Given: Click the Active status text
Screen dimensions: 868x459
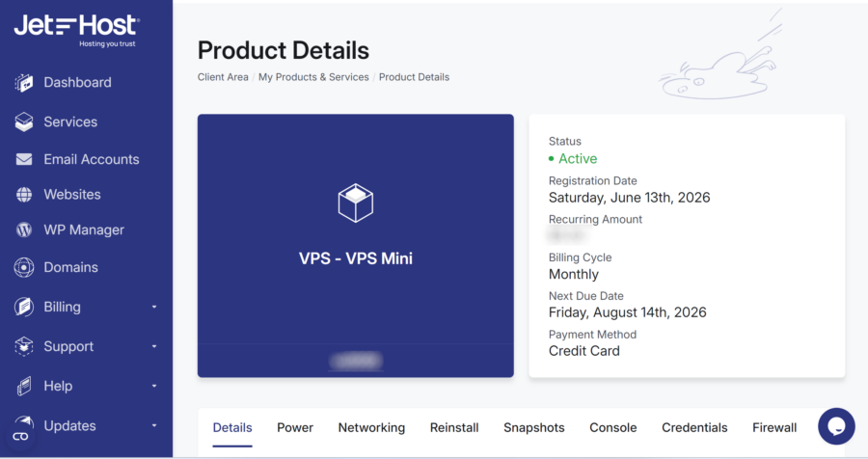Looking at the screenshot, I should [578, 159].
